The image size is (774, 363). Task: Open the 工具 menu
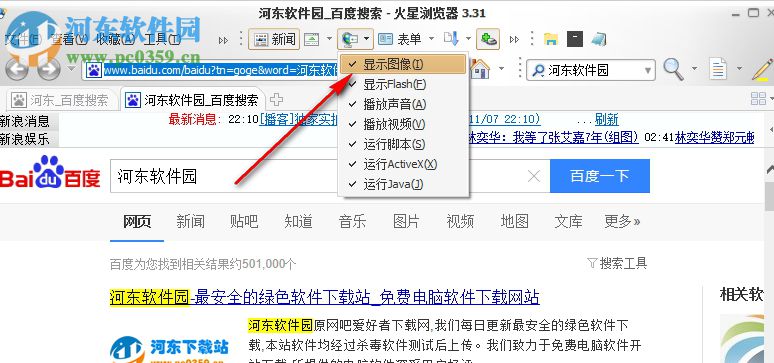pyautogui.click(x=161, y=39)
